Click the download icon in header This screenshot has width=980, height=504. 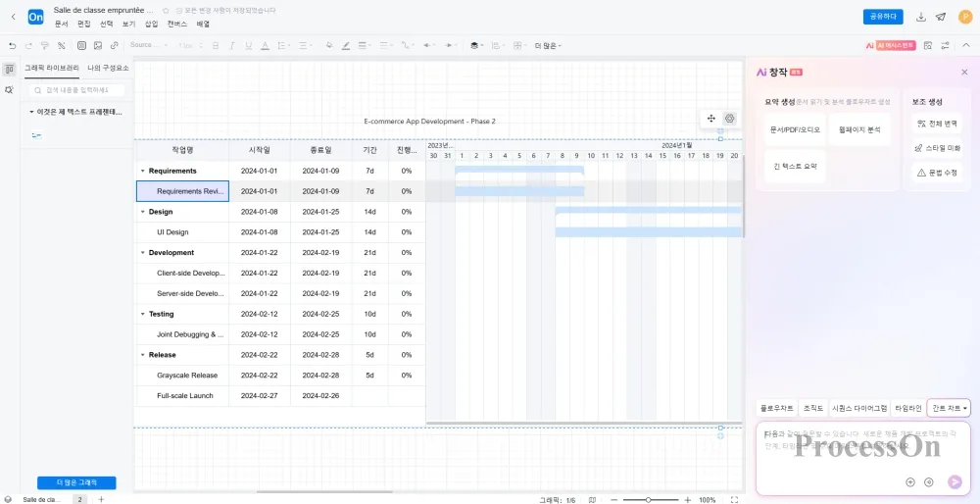pyautogui.click(x=920, y=17)
